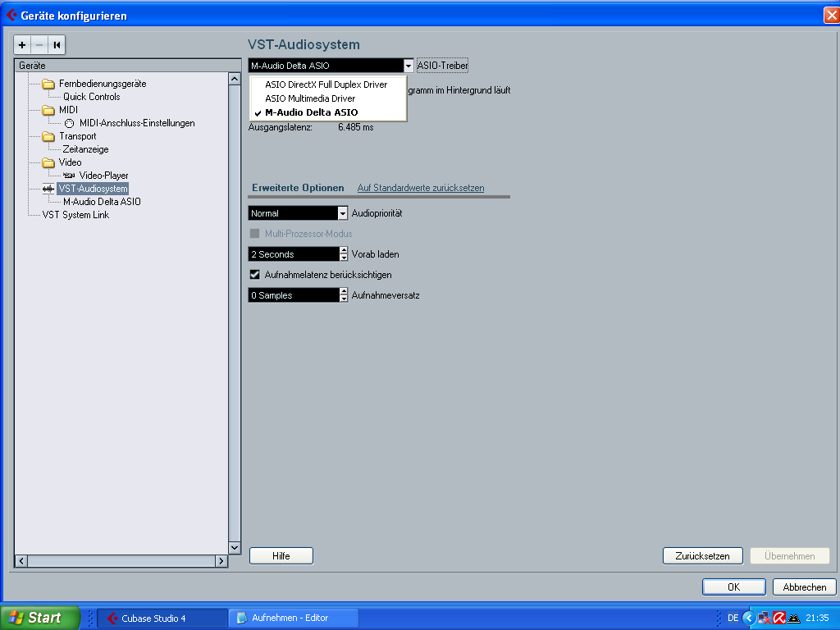Click the DE language indicator in the tray
This screenshot has height=630, width=840.
tap(733, 619)
